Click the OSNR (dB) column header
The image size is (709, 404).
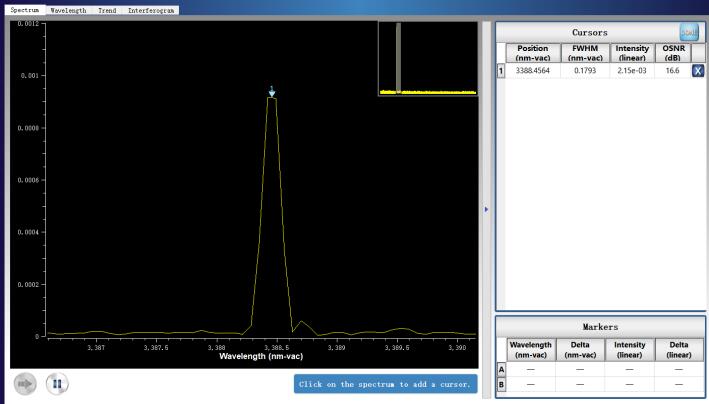pos(672,53)
